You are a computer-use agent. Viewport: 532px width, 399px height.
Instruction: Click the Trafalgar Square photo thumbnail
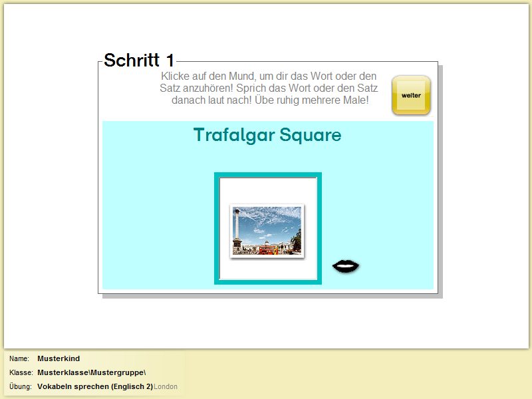click(267, 231)
